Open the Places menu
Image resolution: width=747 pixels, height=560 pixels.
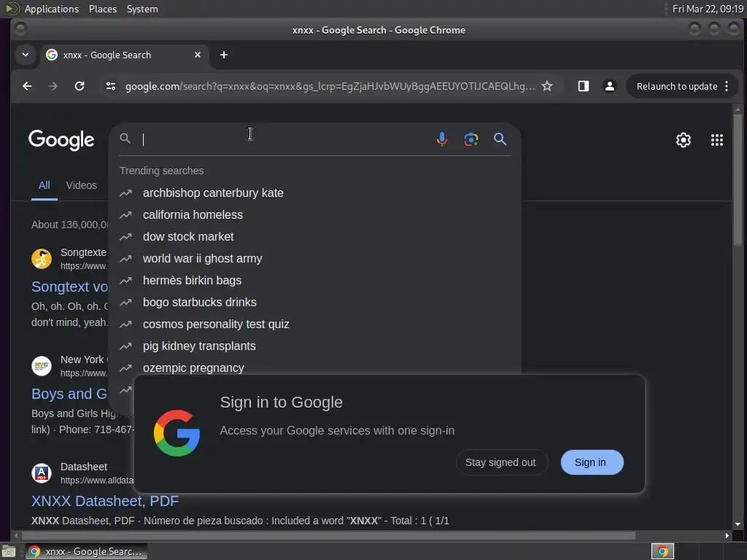[102, 9]
